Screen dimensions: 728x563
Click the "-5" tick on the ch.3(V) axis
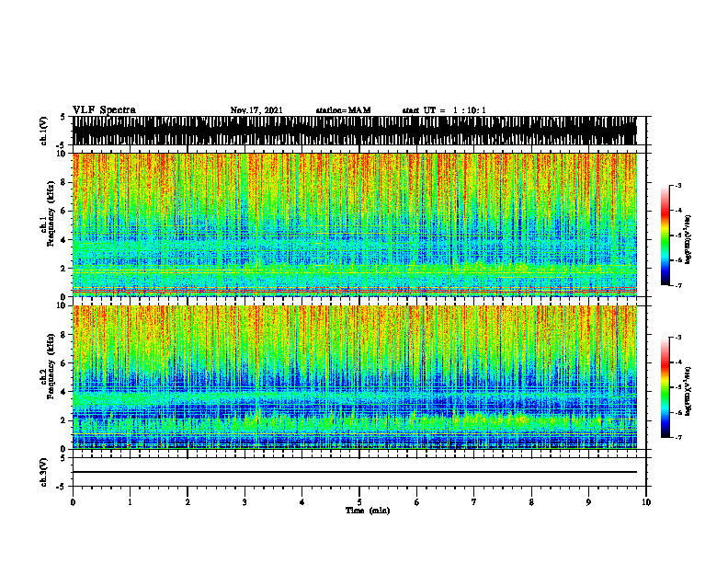tap(62, 487)
